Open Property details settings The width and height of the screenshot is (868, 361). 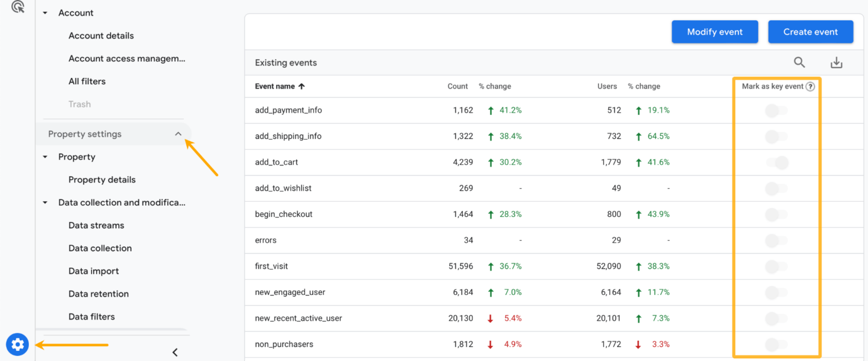(x=102, y=179)
